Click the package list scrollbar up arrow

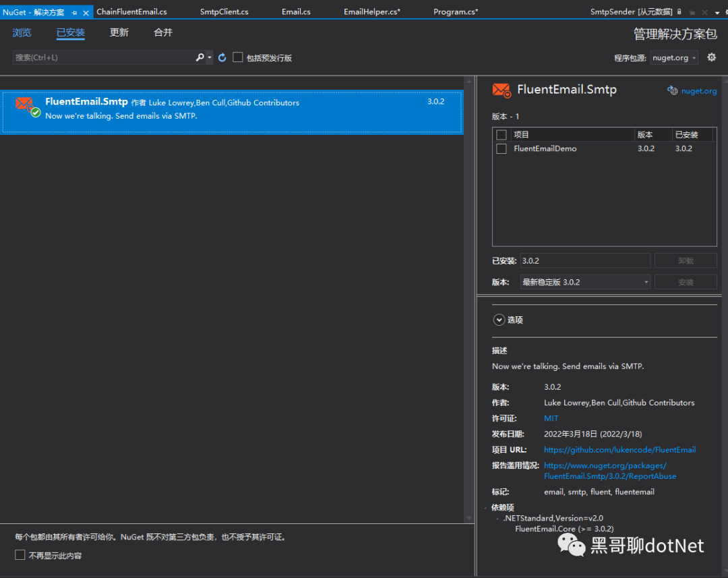pos(469,82)
